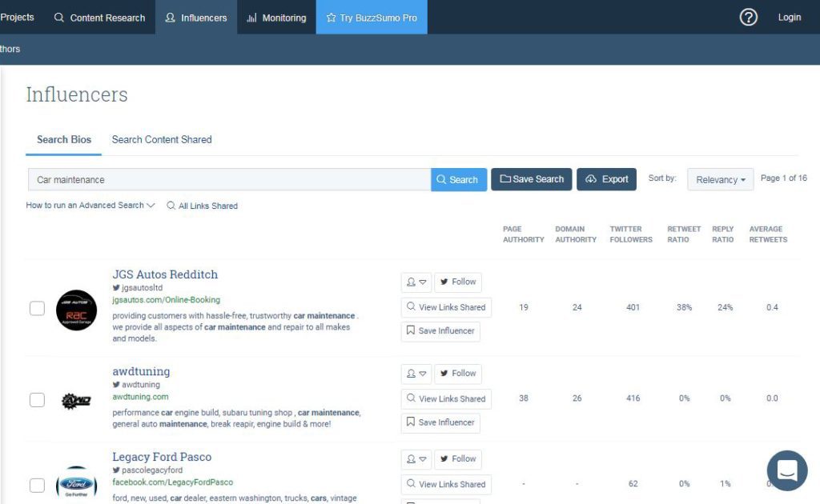Follow JGS Autos Redditch on Twitter

point(457,282)
